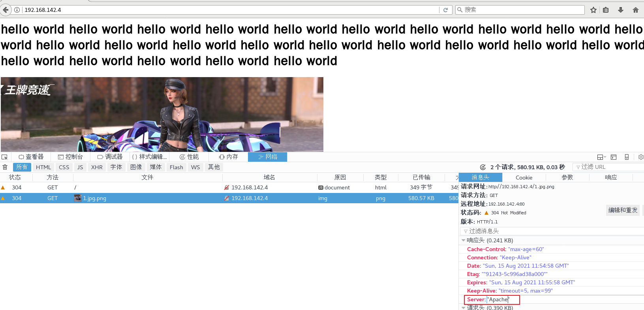Click in the 过滤消息头 filter headers field
The image size is (644, 310).
[x=552, y=231]
